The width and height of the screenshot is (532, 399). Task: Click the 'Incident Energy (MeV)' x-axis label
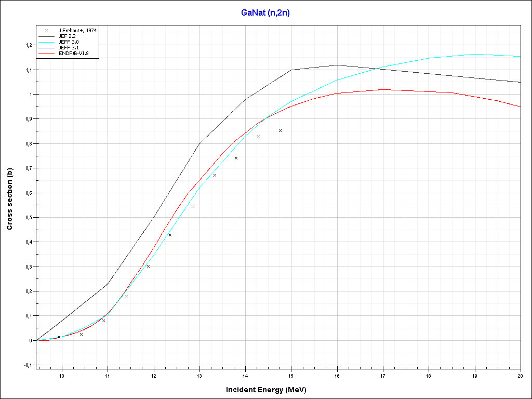pos(270,390)
